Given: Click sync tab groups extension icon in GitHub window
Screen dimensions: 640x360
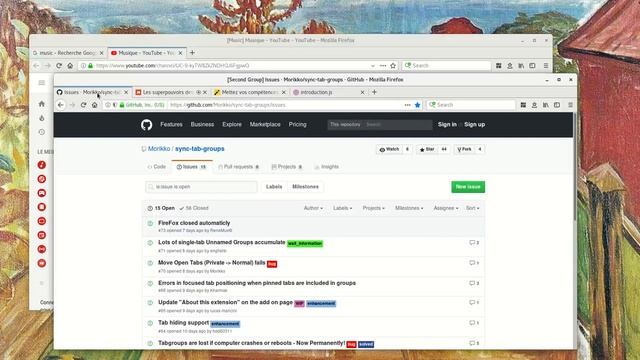Looking at the screenshot, I should pos(523,105).
